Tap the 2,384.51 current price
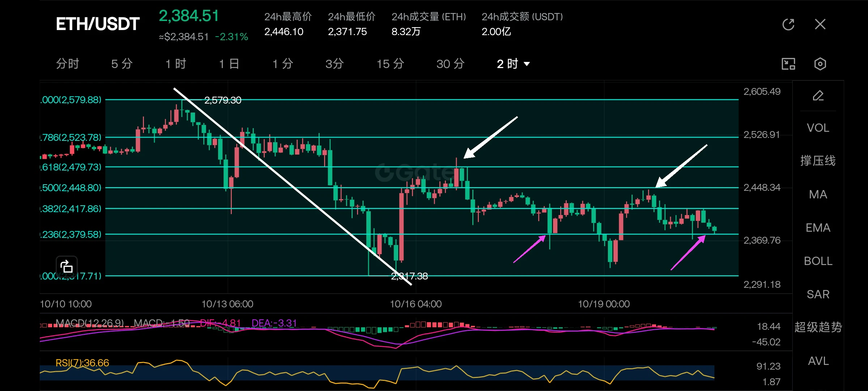Screen dimensions: 868x391 tap(189, 16)
